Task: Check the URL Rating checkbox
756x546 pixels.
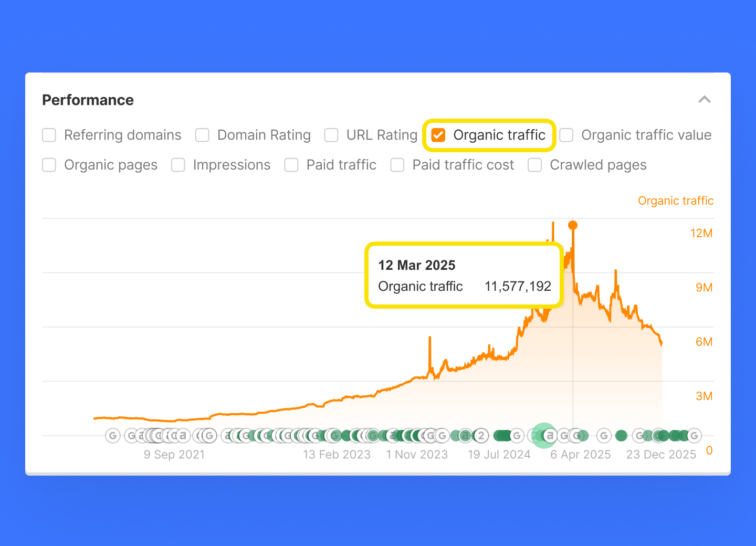Action: coord(331,135)
